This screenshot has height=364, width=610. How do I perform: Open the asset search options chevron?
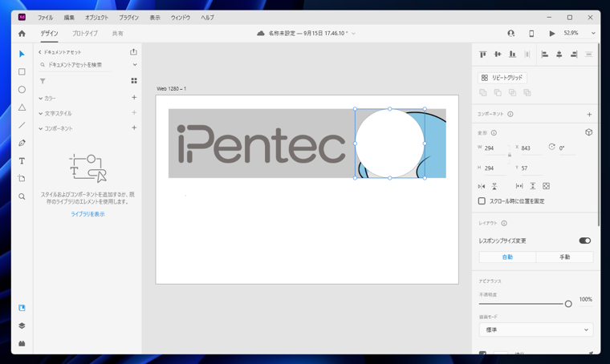(135, 65)
